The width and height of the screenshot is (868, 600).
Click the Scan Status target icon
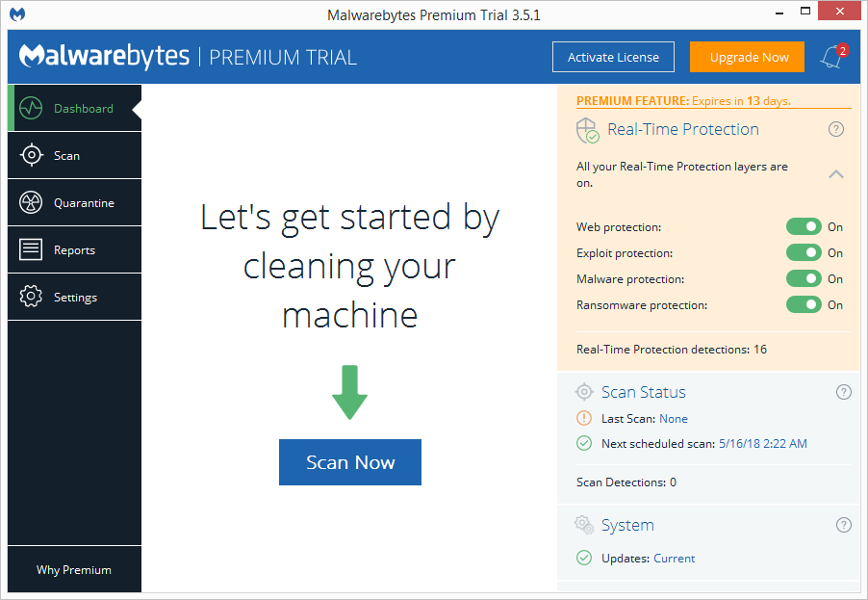[x=584, y=392]
